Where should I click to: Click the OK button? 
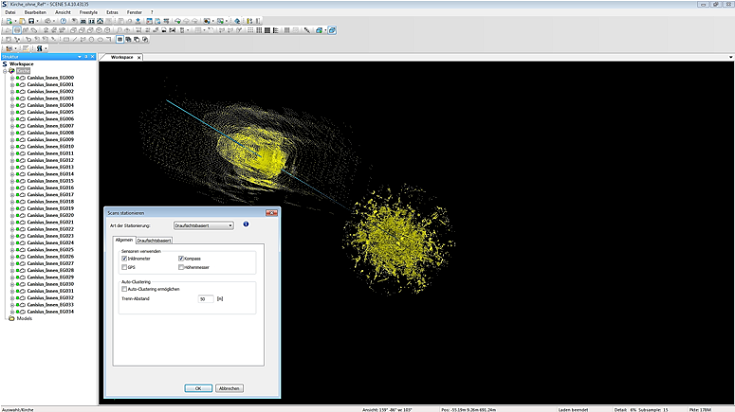(198, 388)
